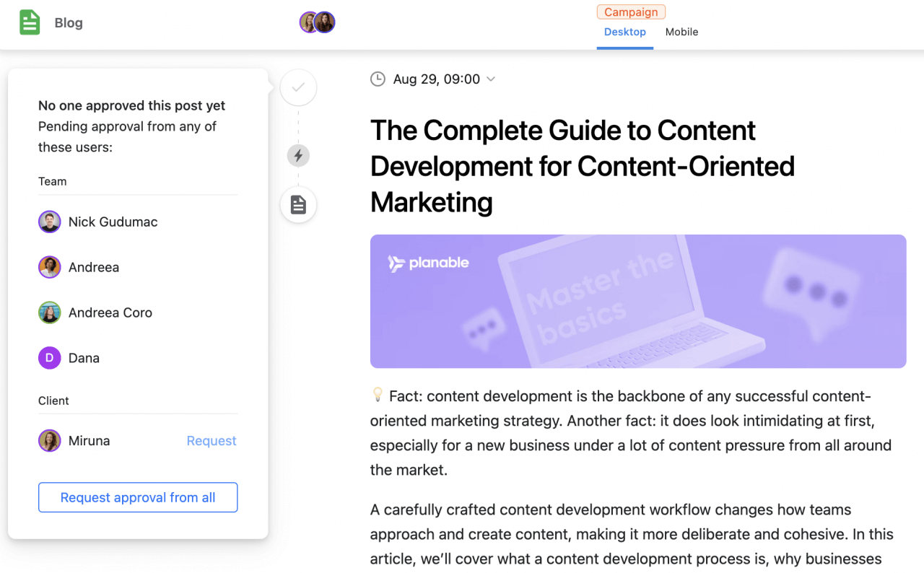Click Nick Gudumac's avatar
The width and height of the screenshot is (924, 573).
coord(50,222)
